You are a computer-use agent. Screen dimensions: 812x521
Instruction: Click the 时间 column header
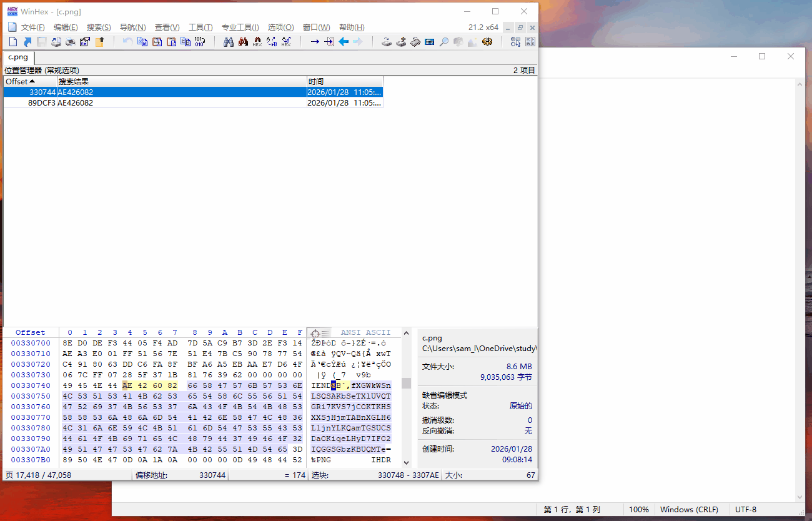(x=345, y=82)
